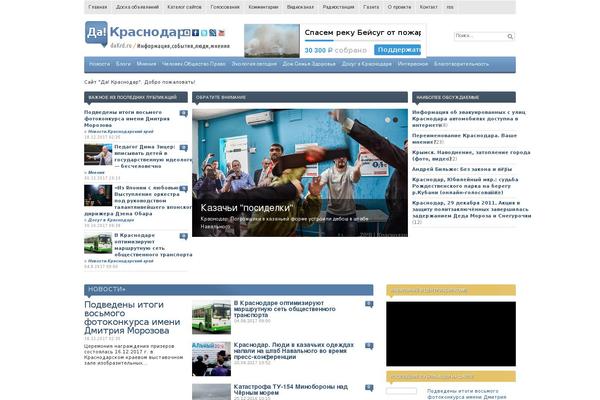Screen dimensions: 600x400
Task: Open Каталог сайтов in top menu
Action: click(184, 7)
